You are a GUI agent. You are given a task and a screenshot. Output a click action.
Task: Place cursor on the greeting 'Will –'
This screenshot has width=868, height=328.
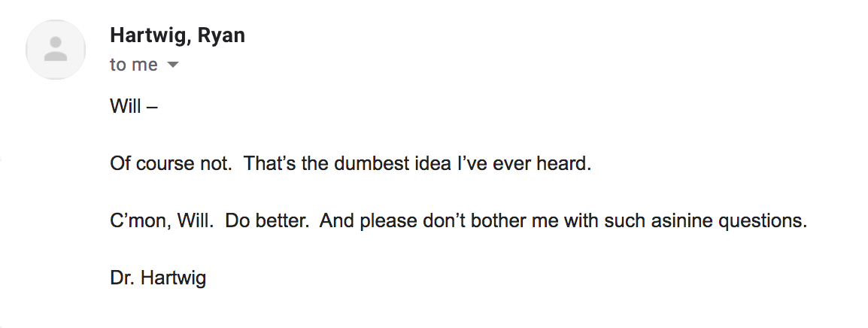pyautogui.click(x=133, y=105)
